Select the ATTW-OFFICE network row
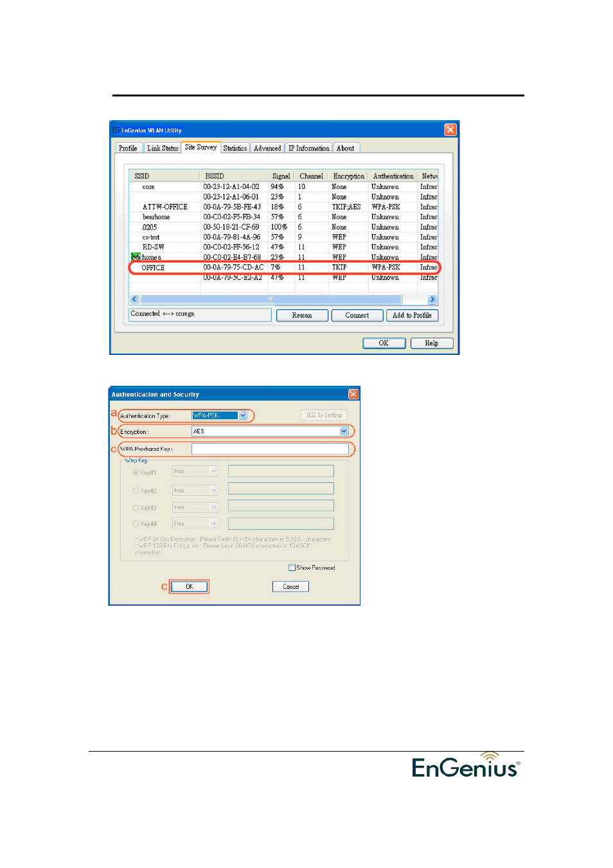 click(285, 207)
